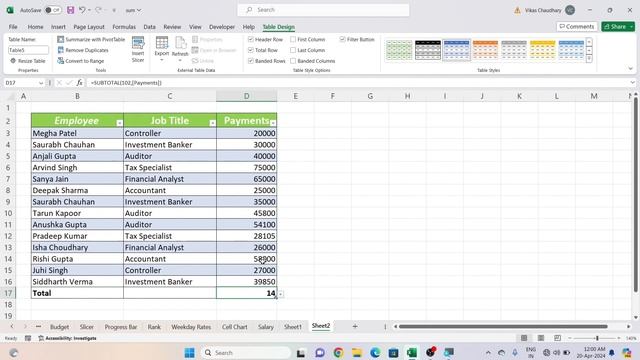Click the Remove Duplicates label
The height and width of the screenshot is (360, 640).
pos(87,50)
